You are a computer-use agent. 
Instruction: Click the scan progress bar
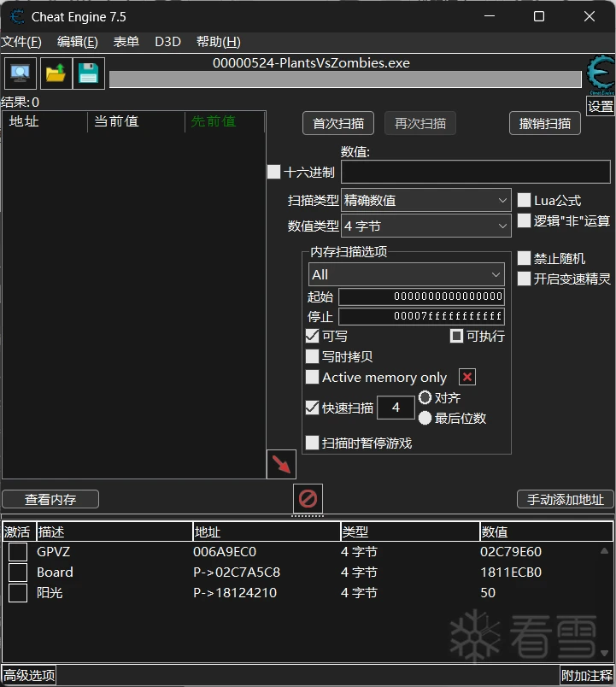(345, 79)
